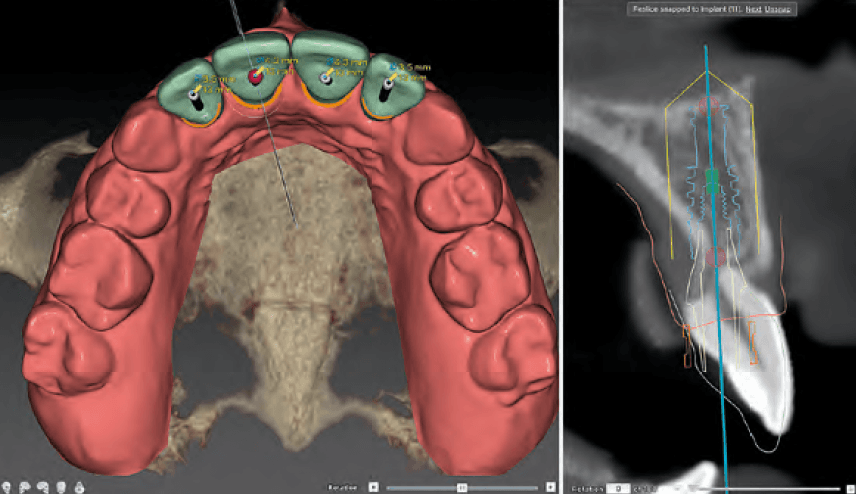The height and width of the screenshot is (494, 856).
Task: Click the 3D view rotation slider handle
Action: click(x=462, y=487)
